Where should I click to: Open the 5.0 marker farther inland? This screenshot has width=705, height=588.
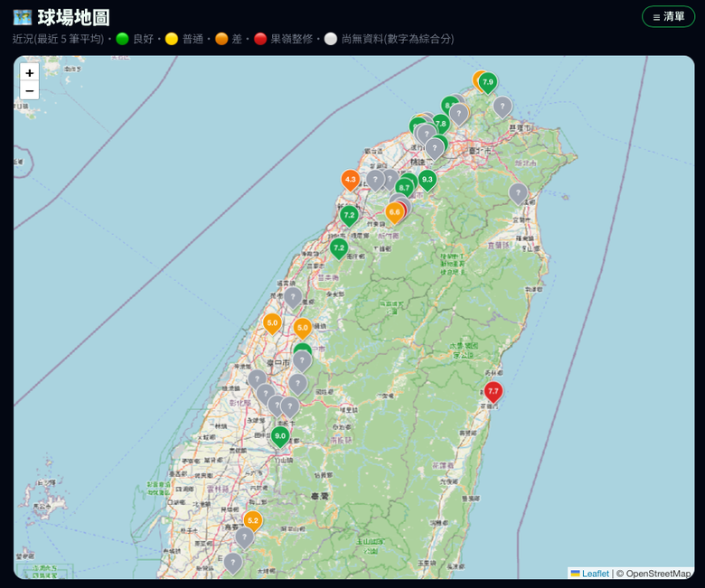pyautogui.click(x=303, y=329)
